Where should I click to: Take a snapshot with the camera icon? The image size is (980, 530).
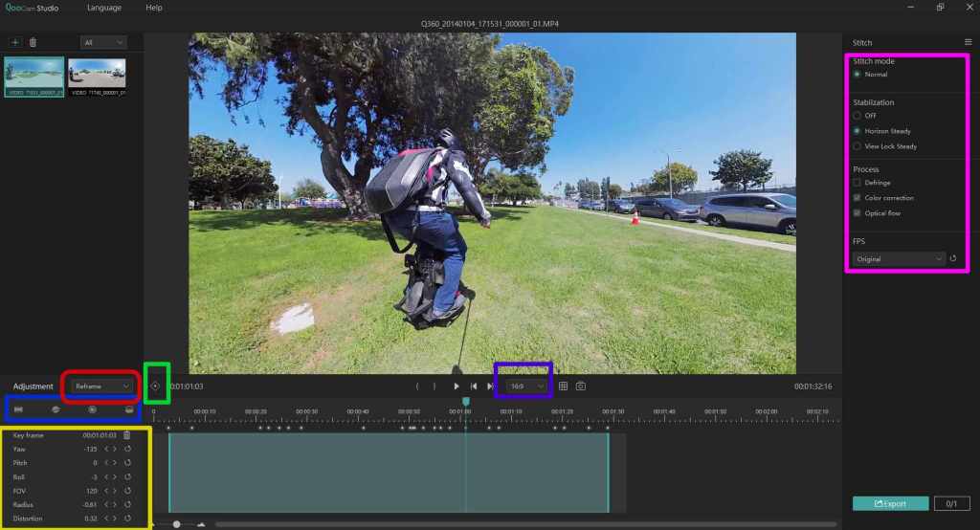coord(581,386)
